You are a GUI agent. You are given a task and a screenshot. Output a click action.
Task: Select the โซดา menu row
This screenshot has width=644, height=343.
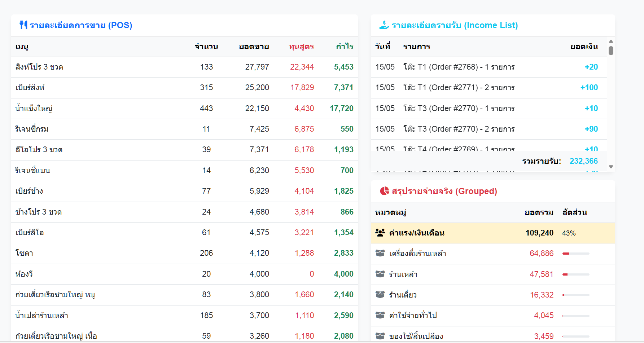point(184,253)
